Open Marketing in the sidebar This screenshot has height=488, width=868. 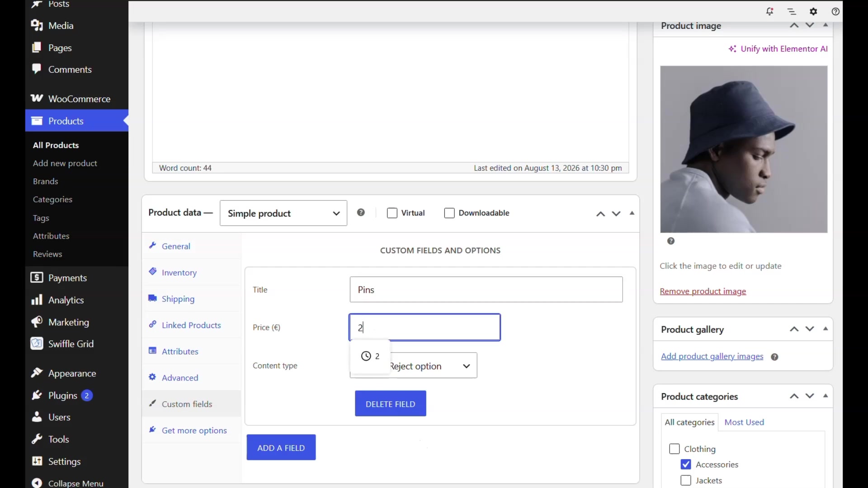pyautogui.click(x=77, y=322)
